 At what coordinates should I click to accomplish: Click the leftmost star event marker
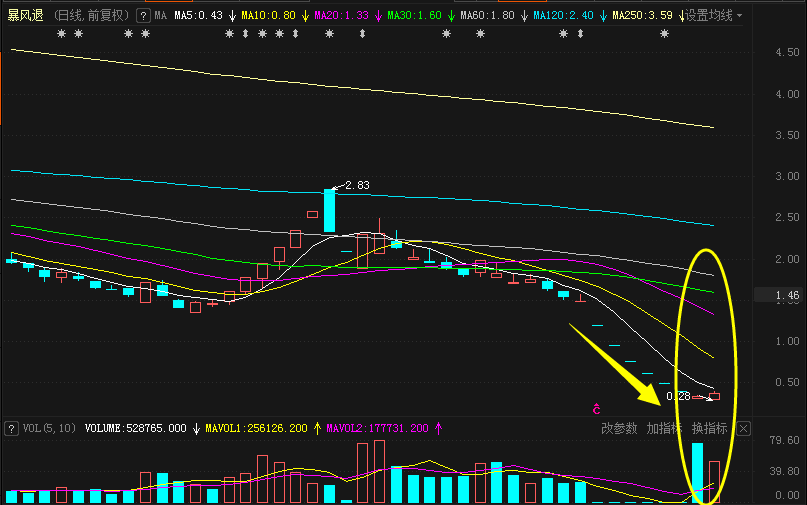(x=61, y=34)
